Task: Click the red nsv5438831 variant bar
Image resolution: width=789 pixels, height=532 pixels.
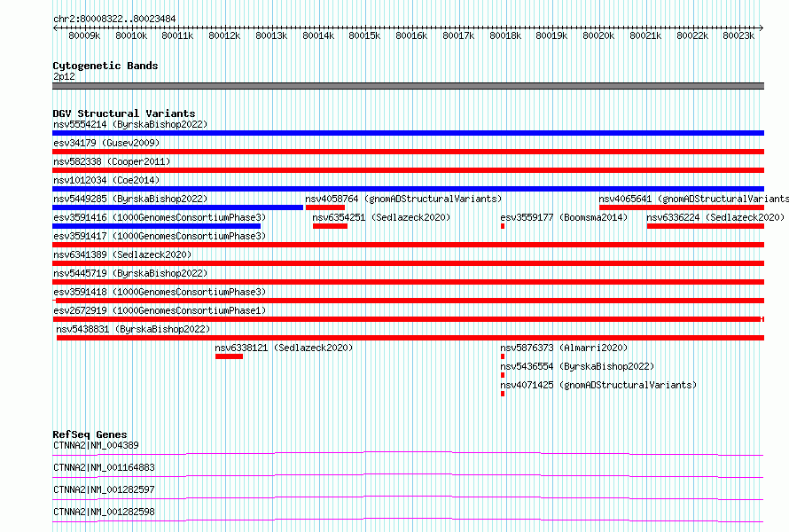Action: (410, 338)
